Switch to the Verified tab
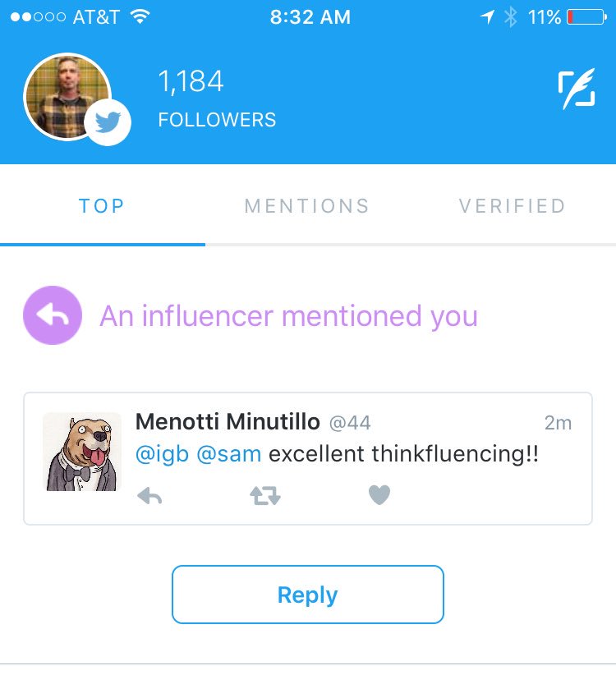Screen dimensions: 616x675 click(513, 206)
